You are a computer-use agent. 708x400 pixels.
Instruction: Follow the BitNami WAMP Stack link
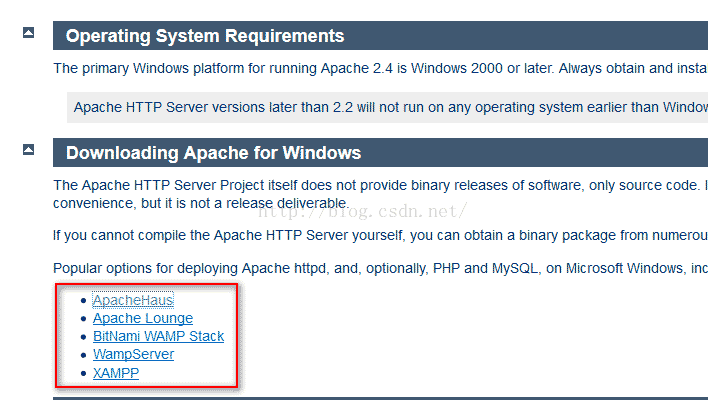click(x=158, y=336)
